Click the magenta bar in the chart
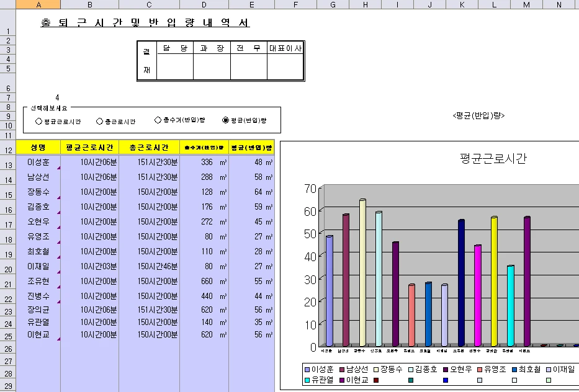The width and height of the screenshot is (579, 392). pos(478,295)
